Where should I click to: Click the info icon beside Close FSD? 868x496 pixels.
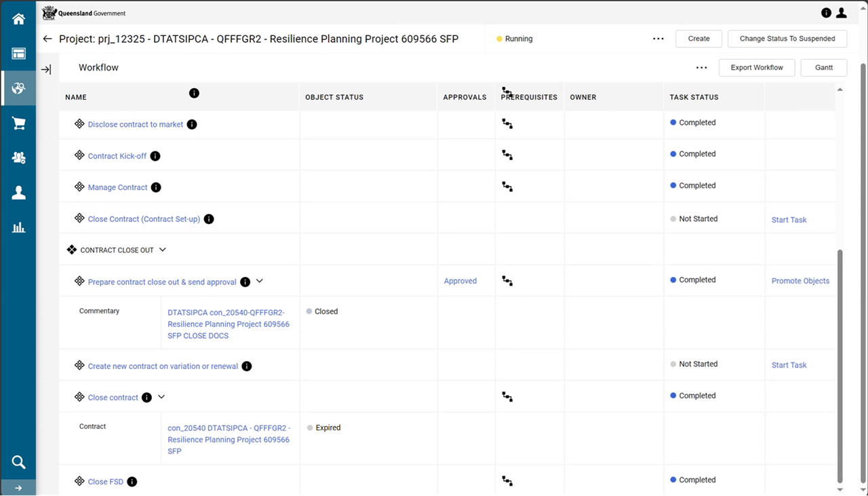(x=132, y=482)
